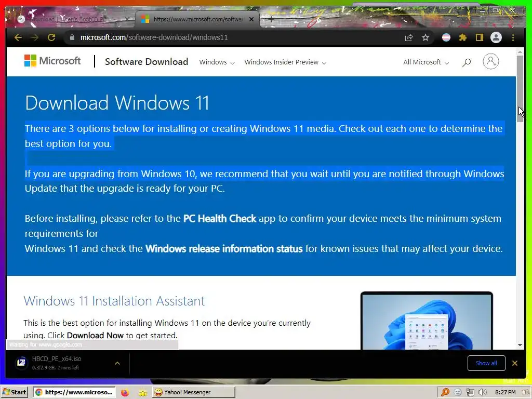Open Yahoo! Messenger from the taskbar
The width and height of the screenshot is (532, 399).
(193, 392)
